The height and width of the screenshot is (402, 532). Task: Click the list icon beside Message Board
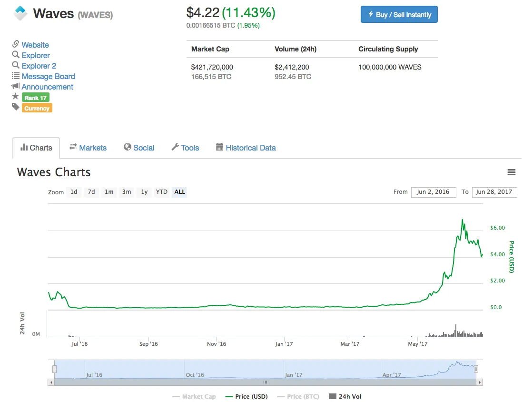click(16, 76)
